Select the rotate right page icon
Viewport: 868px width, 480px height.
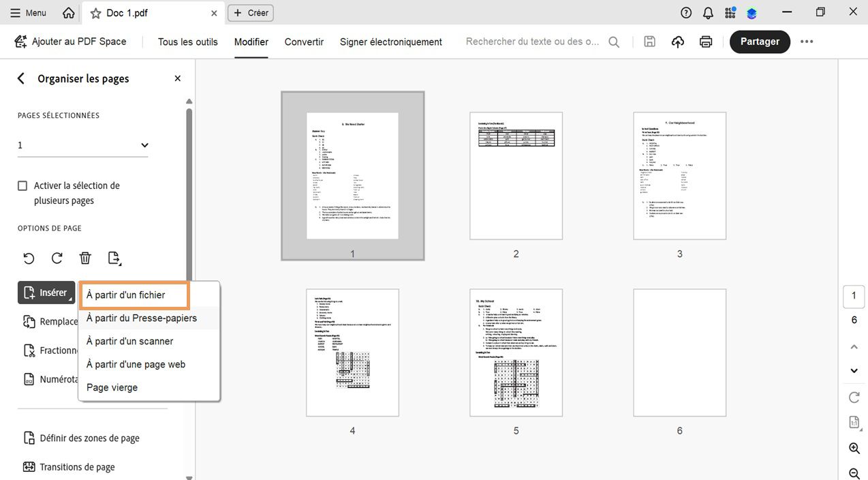pos(57,258)
